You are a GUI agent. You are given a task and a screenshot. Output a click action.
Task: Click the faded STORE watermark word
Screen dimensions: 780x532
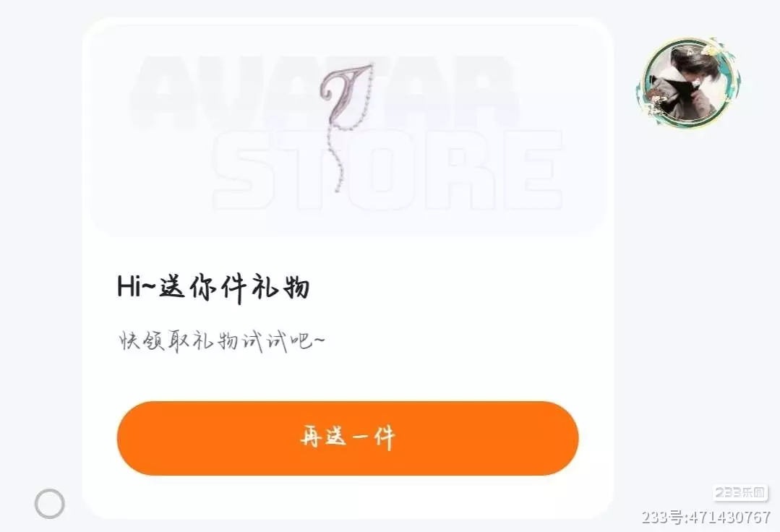pyautogui.click(x=387, y=170)
